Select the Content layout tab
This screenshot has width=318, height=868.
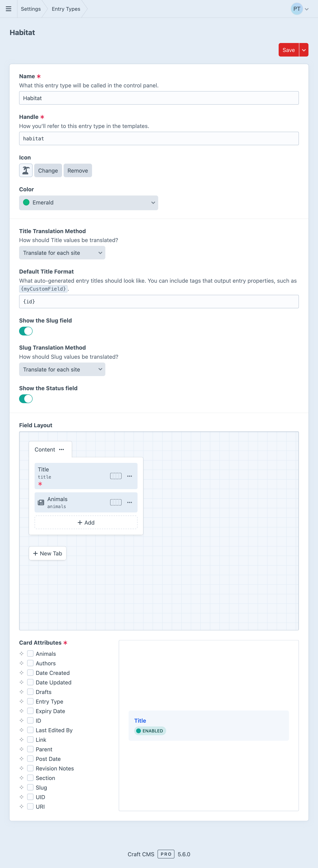tap(45, 450)
